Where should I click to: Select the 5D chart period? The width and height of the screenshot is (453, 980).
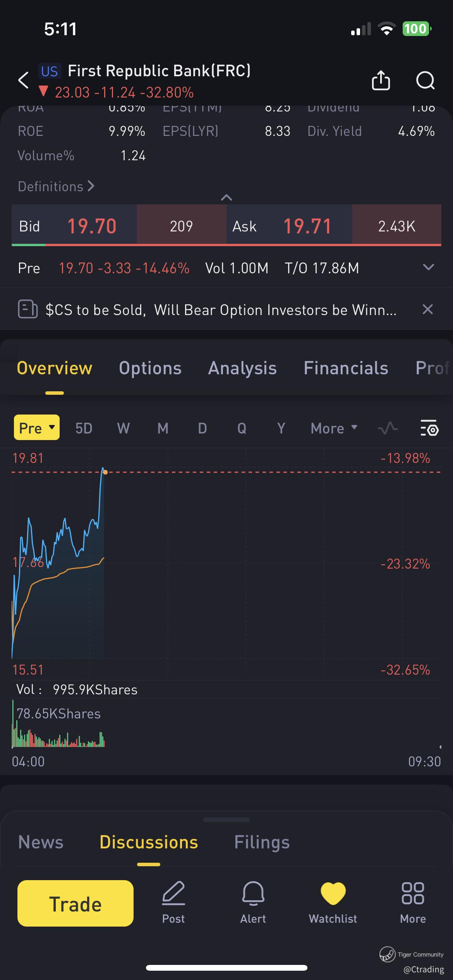pos(84,428)
